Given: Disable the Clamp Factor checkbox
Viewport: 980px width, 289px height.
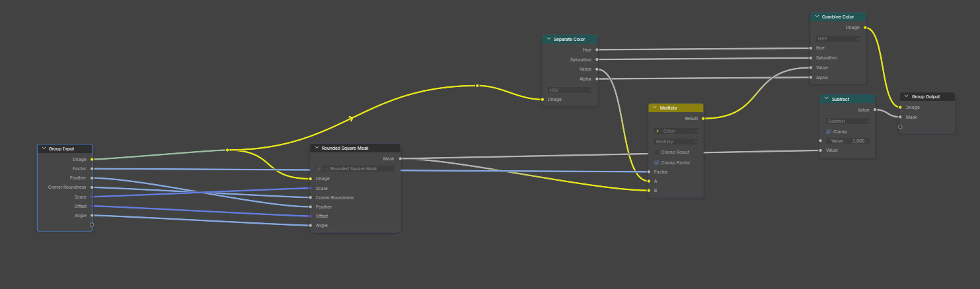Looking at the screenshot, I should [x=656, y=162].
